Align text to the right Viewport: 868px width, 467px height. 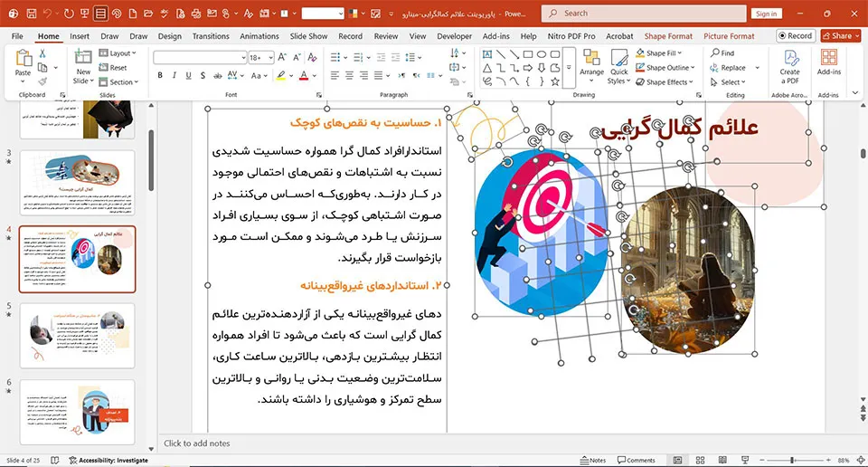pyautogui.click(x=363, y=75)
